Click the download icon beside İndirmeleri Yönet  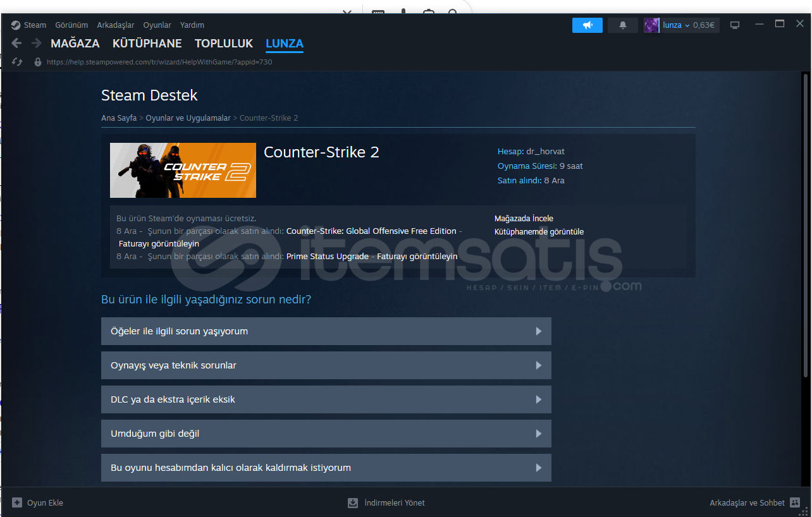click(353, 503)
